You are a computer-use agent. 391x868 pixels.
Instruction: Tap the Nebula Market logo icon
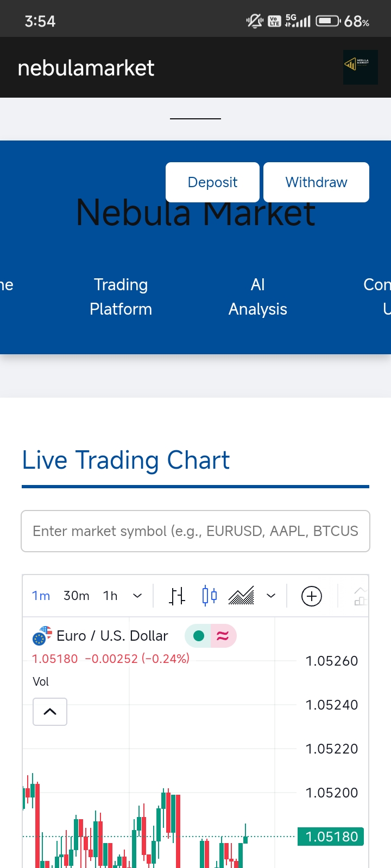(360, 67)
